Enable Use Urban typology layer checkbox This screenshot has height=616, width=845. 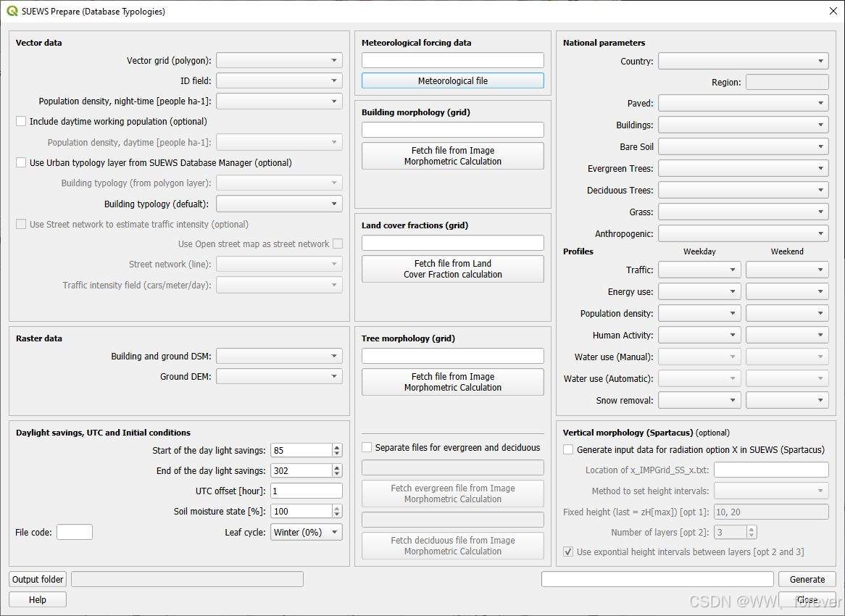[x=21, y=162]
